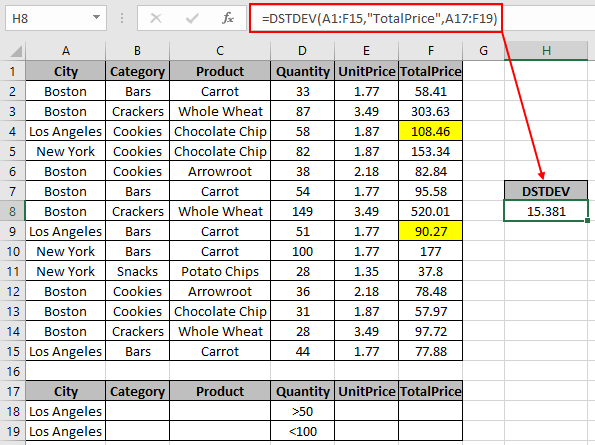Click the DSTDEV formula text in formula bar
This screenshot has height=445, width=595.
point(379,18)
